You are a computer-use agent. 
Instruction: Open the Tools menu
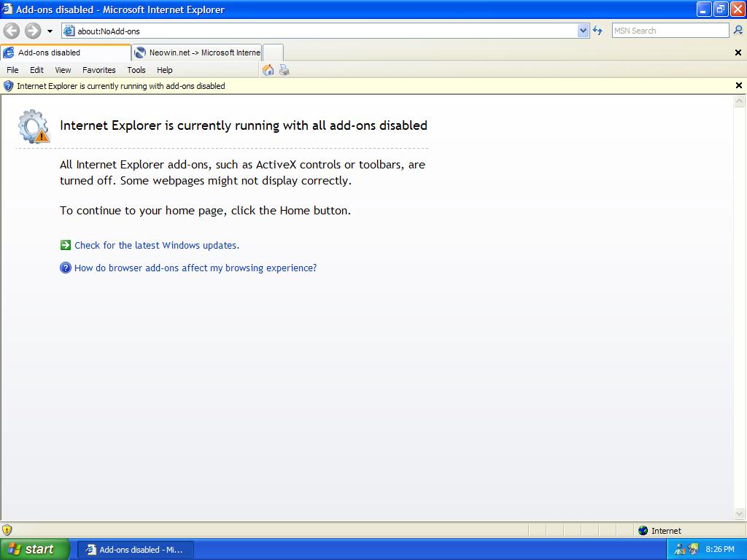click(136, 70)
